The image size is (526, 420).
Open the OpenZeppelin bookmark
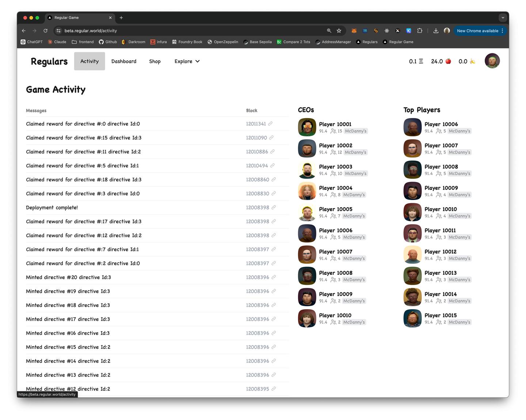pos(223,42)
